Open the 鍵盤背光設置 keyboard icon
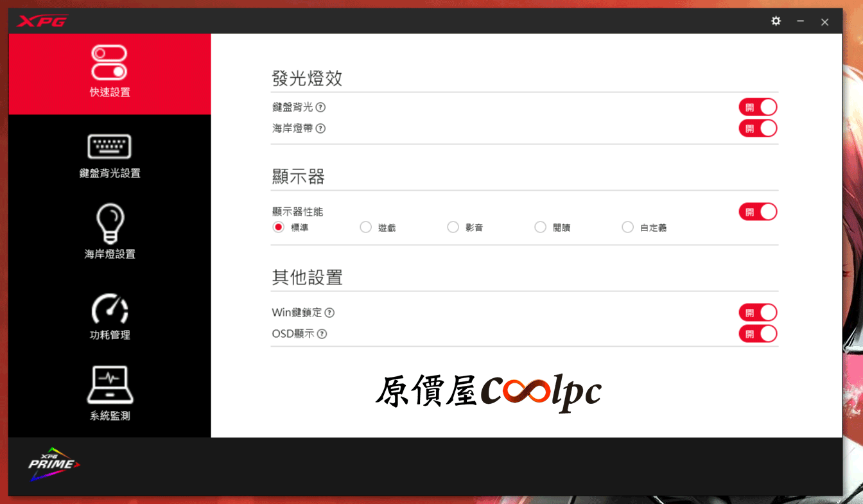Image resolution: width=863 pixels, height=504 pixels. (x=109, y=147)
